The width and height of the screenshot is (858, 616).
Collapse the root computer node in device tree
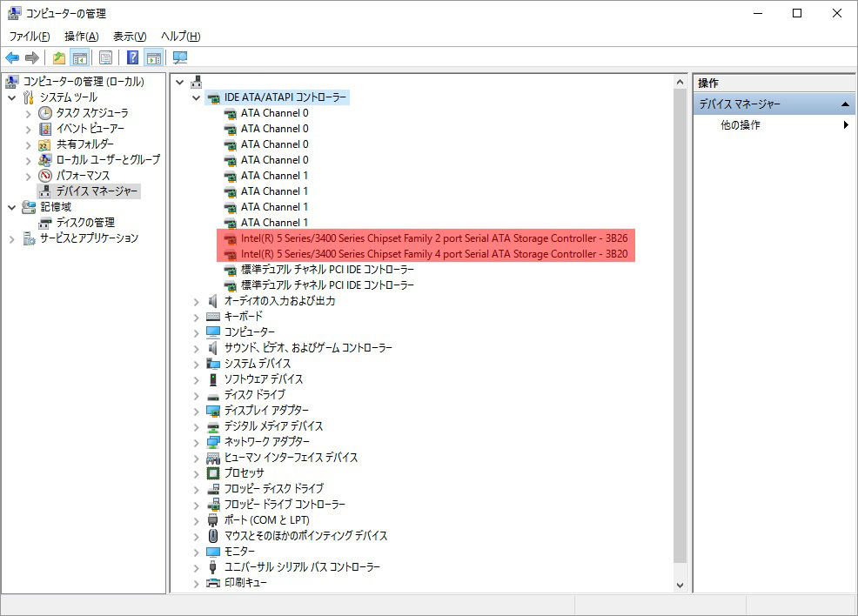[179, 82]
